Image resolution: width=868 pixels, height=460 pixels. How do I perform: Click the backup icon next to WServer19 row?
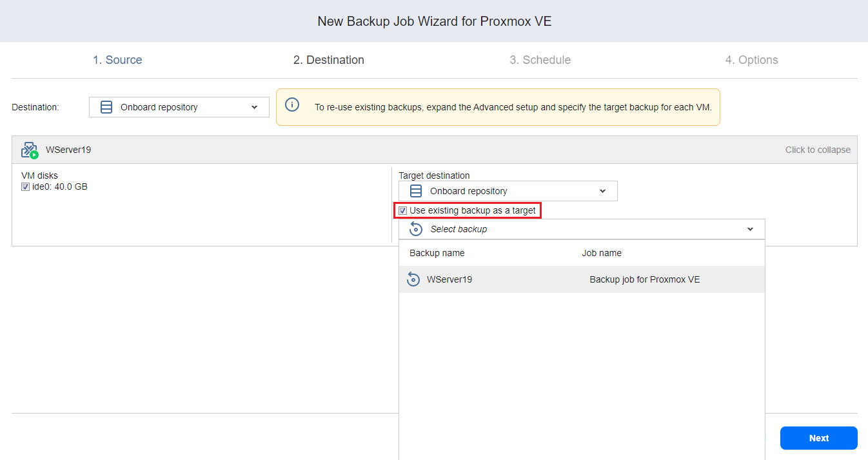(x=413, y=279)
